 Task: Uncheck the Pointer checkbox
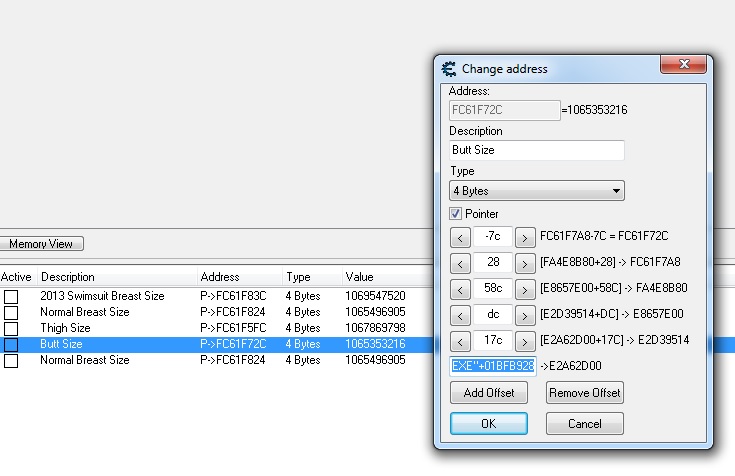[456, 214]
